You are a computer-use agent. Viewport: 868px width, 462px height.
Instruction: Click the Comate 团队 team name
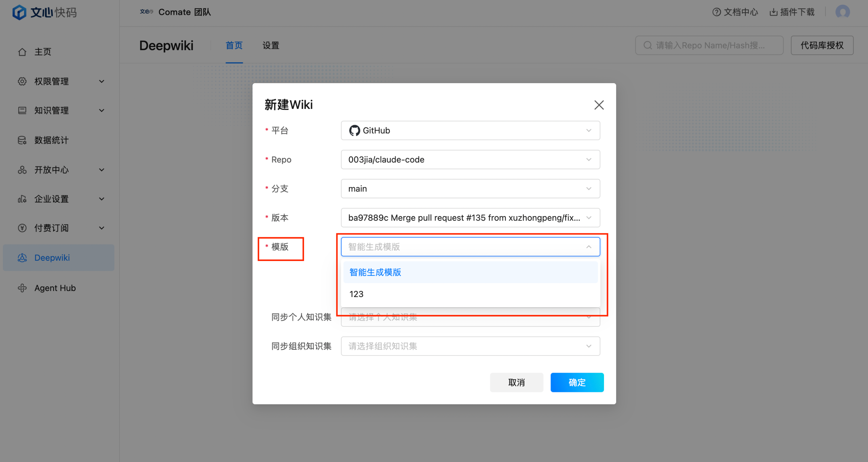pyautogui.click(x=184, y=12)
